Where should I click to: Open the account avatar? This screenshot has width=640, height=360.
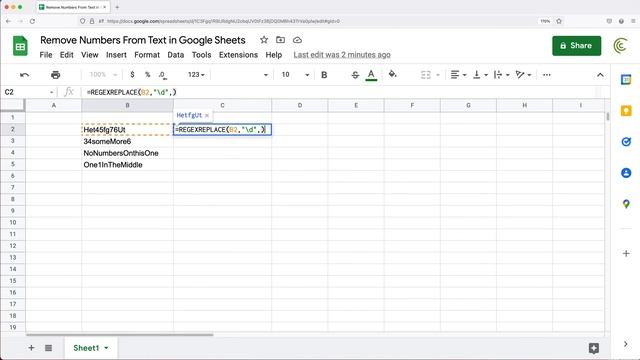tap(620, 46)
